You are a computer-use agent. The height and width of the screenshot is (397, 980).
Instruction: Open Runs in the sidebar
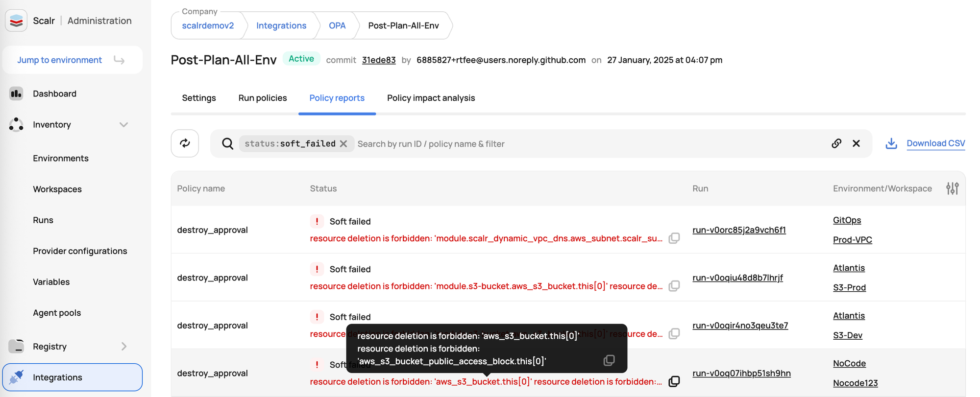(43, 220)
